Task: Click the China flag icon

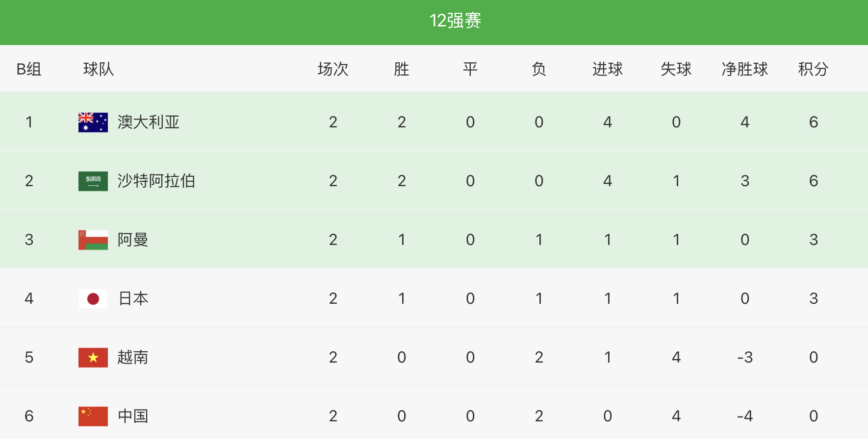Action: click(93, 416)
